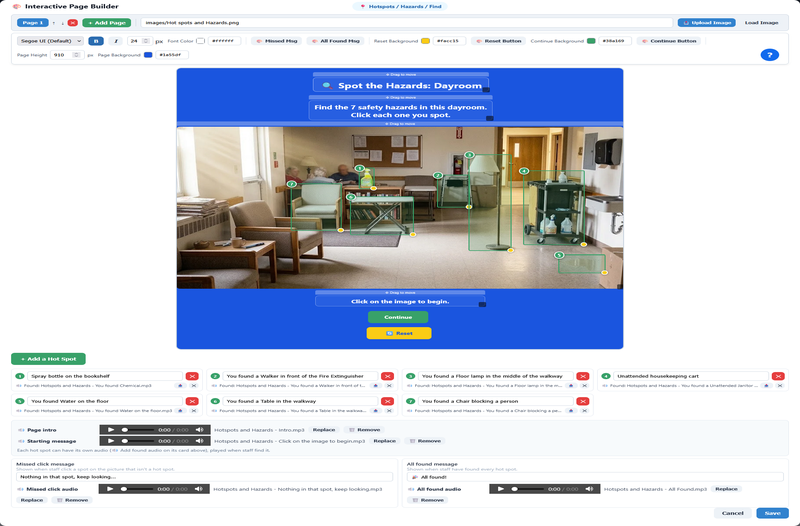Open the Segoe UI font dropdown
The image size is (800, 526).
click(x=50, y=41)
